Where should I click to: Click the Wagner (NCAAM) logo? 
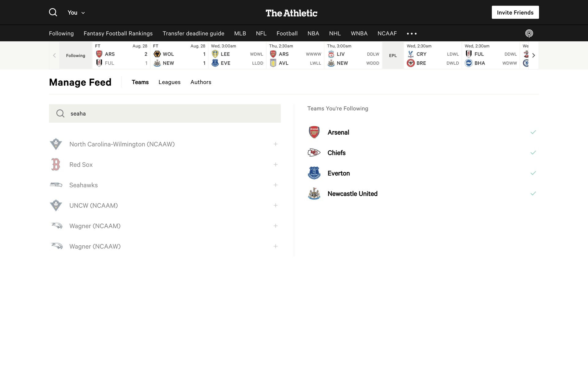(x=56, y=226)
